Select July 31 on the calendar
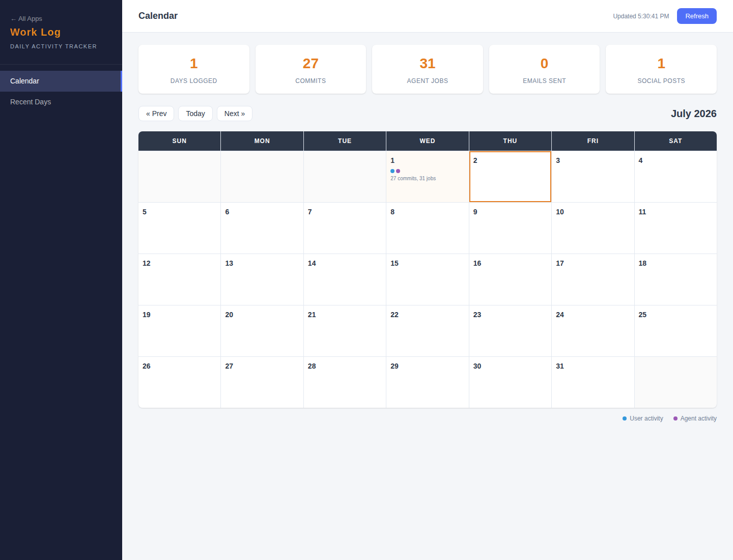This screenshot has width=733, height=560. click(593, 382)
